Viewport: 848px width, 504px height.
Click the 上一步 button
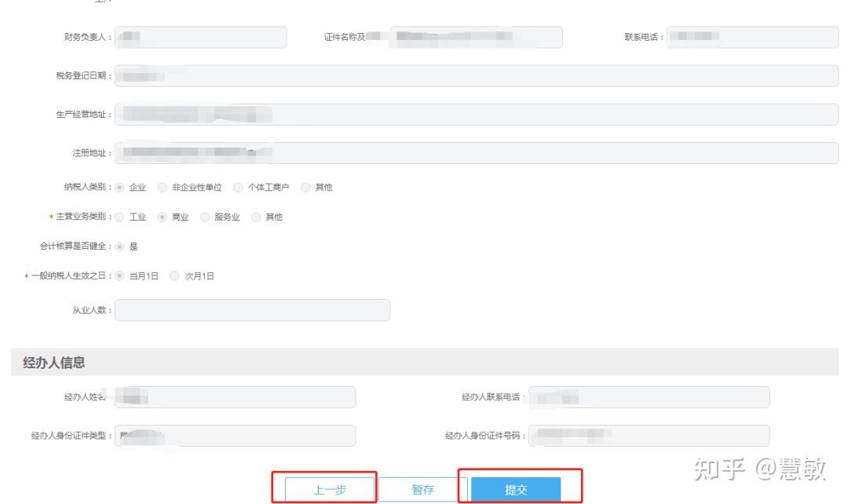pyautogui.click(x=330, y=490)
